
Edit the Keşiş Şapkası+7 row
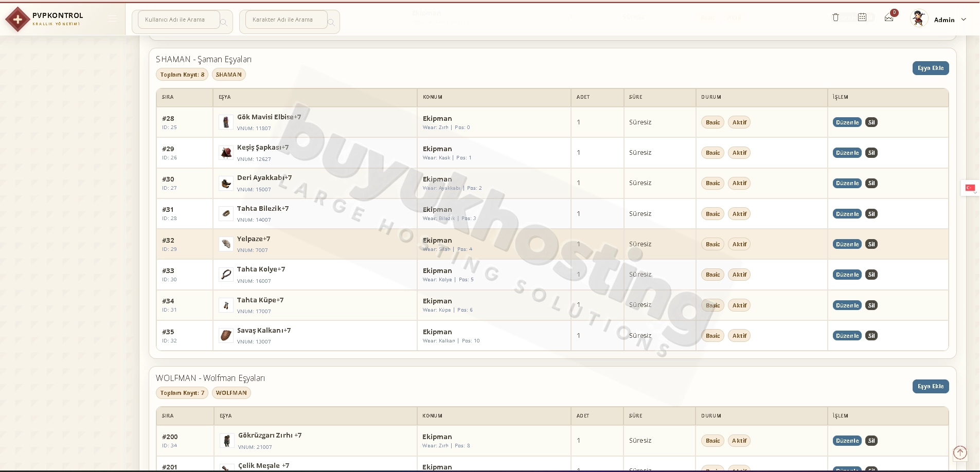coord(847,153)
